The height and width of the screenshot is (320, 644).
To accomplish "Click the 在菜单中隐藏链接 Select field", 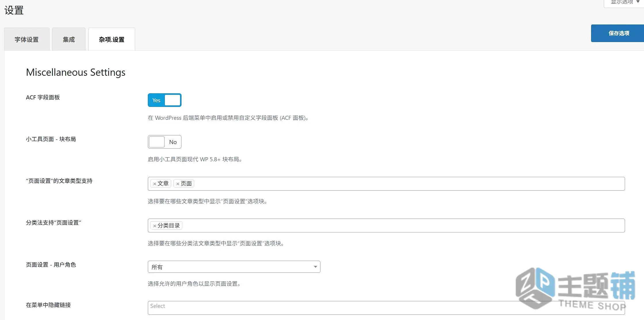I will [386, 308].
